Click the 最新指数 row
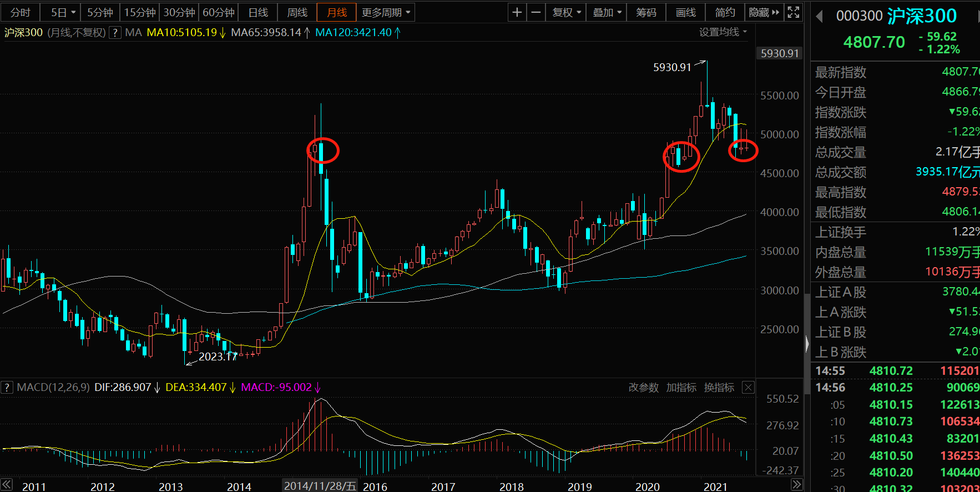 pyautogui.click(x=896, y=72)
